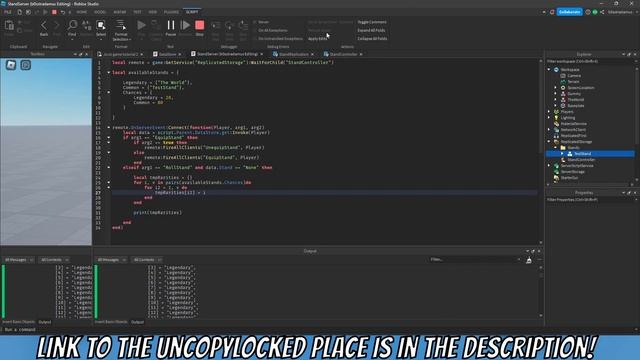Expand the Players tree node
This screenshot has height=360, width=640.
(x=549, y=111)
